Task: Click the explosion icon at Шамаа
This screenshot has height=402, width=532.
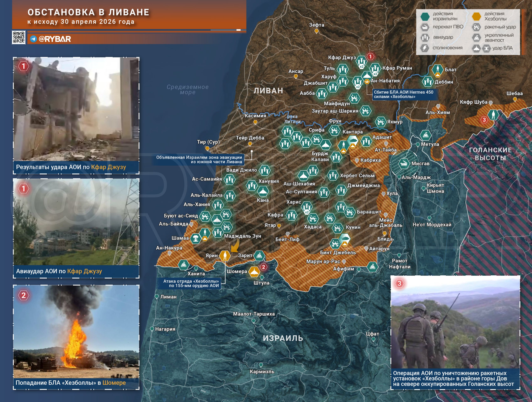Action: 196,238
